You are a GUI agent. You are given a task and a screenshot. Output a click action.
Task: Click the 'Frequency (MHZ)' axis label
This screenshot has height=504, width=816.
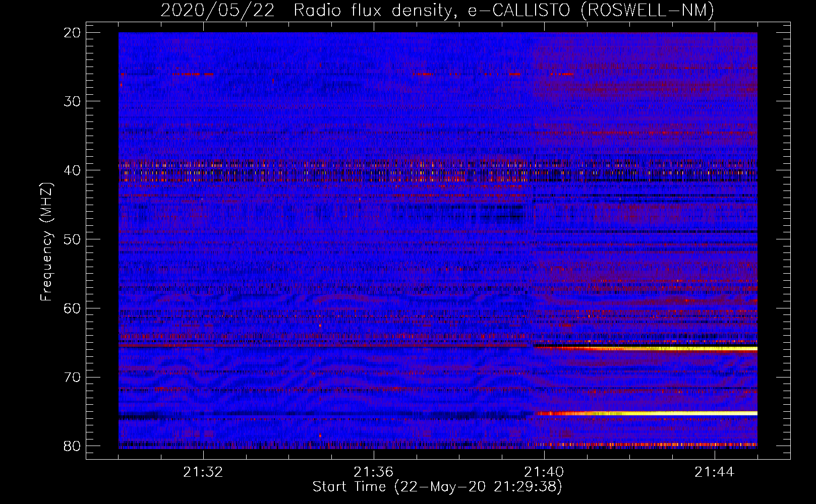tap(46, 242)
